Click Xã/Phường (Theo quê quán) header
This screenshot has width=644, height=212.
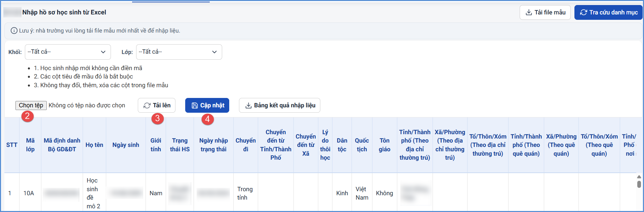561,145
